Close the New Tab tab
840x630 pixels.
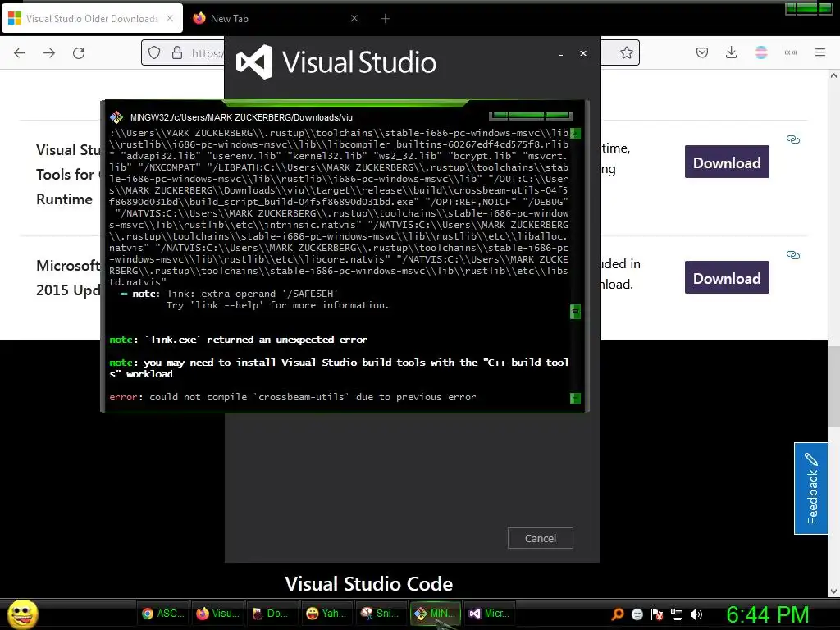(x=354, y=18)
